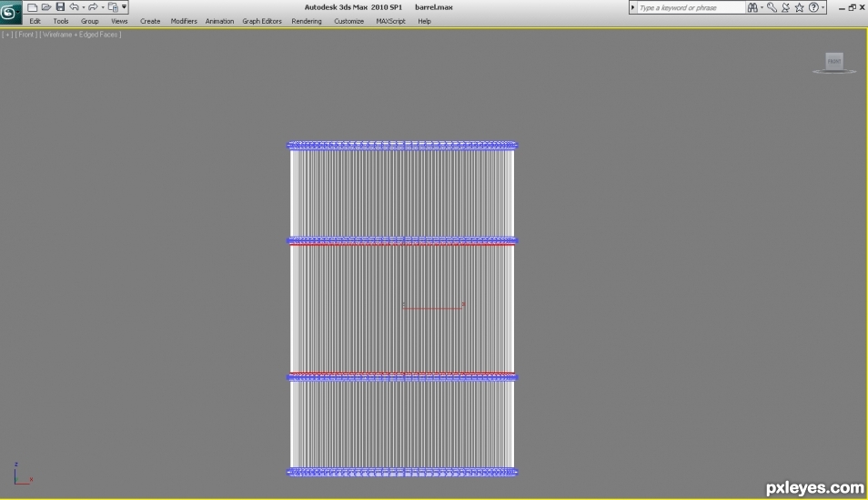Expand the Redo history dropdown arrow

(103, 8)
